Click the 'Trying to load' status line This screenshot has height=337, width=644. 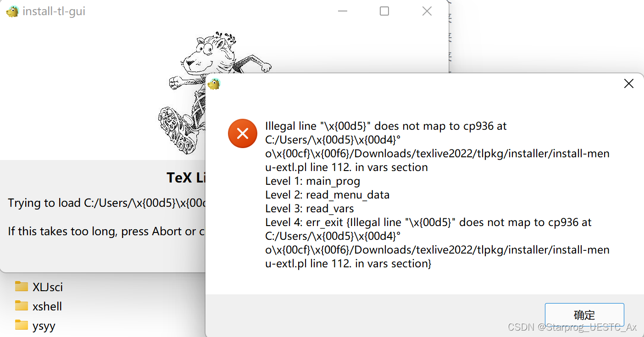pyautogui.click(x=106, y=203)
